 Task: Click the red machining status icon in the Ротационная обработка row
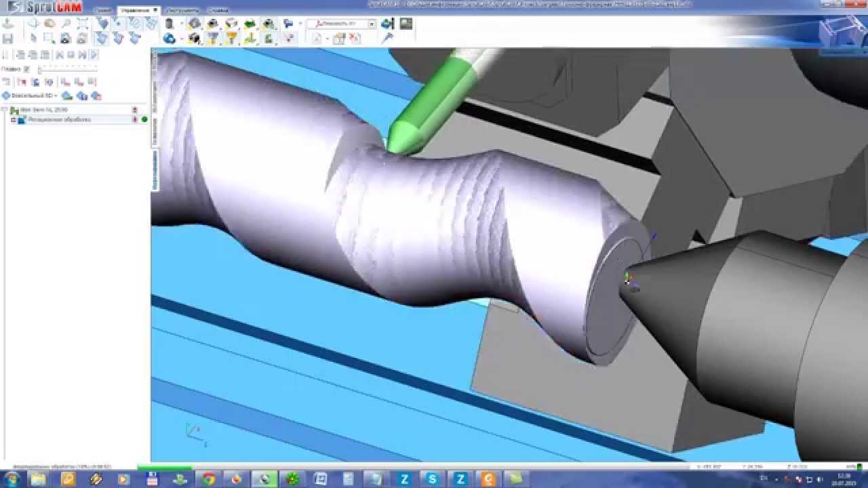(135, 119)
